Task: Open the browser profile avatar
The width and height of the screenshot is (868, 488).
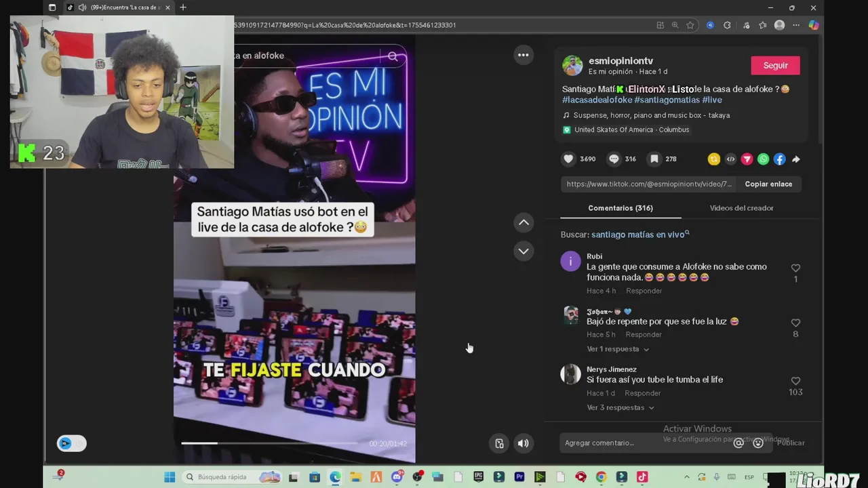Action: click(779, 25)
